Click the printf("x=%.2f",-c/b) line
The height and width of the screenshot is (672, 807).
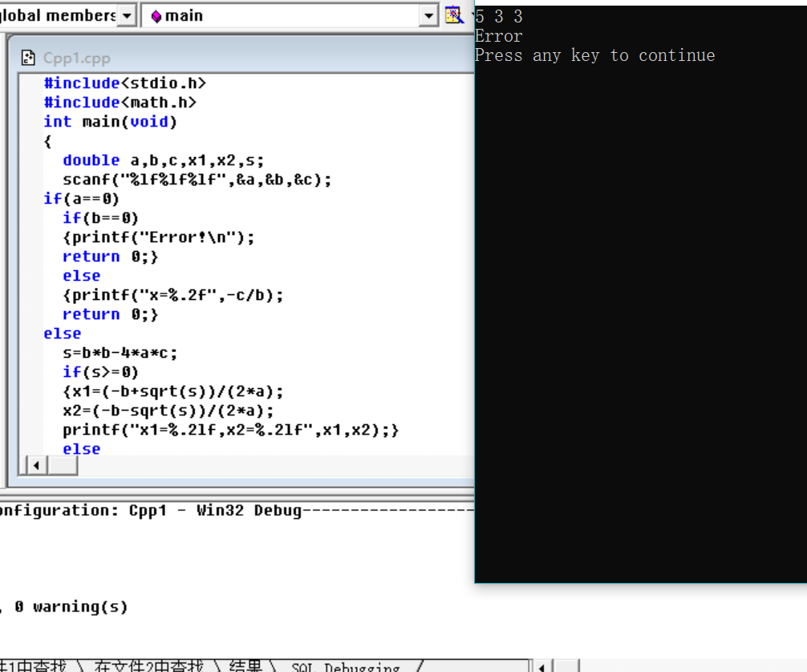coord(173,295)
